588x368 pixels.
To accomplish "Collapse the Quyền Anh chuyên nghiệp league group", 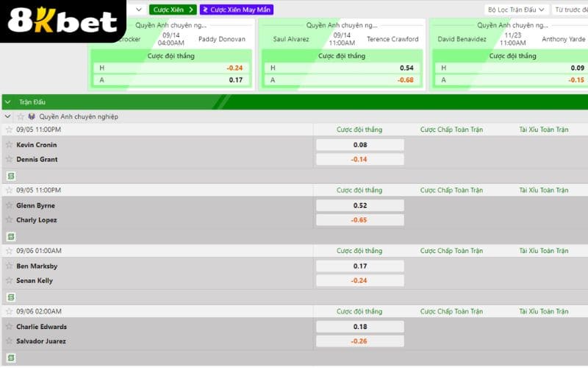I will tap(8, 116).
